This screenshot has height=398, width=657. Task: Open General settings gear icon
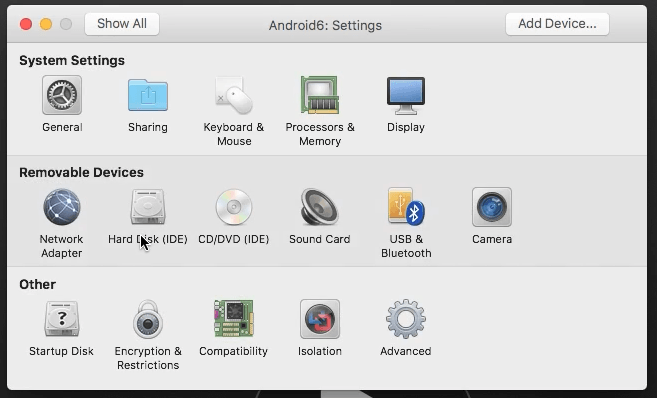click(62, 95)
